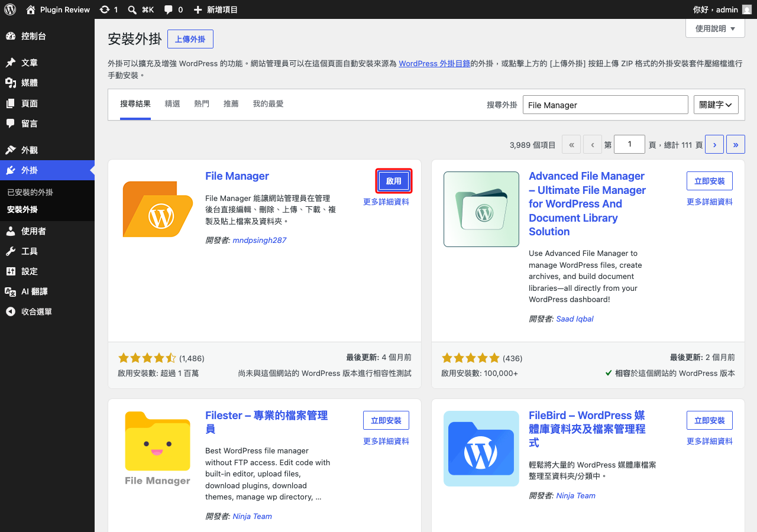This screenshot has width=757, height=532.
Task: Open the 關鍵字 search type dropdown
Action: tap(716, 105)
